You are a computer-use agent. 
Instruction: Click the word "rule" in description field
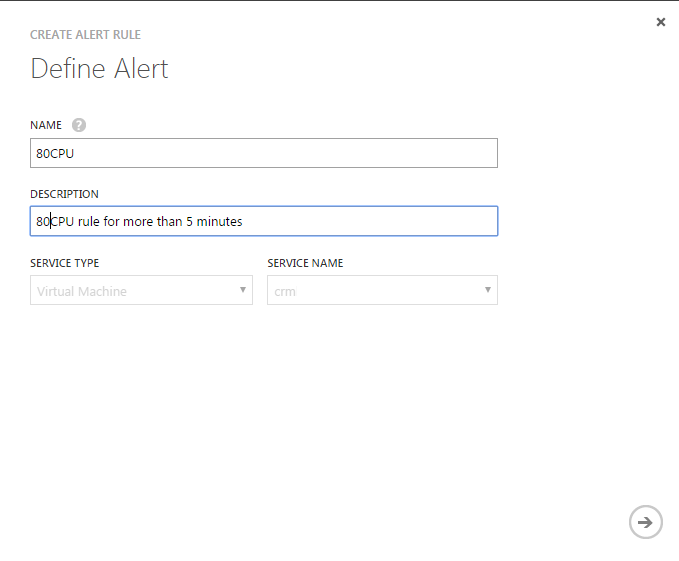[x=89, y=221]
